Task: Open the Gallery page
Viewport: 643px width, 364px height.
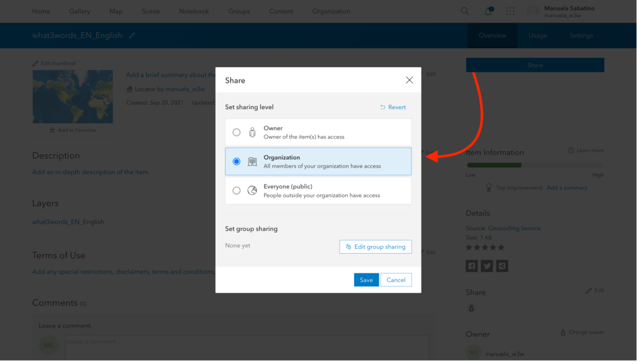Action: click(x=81, y=12)
